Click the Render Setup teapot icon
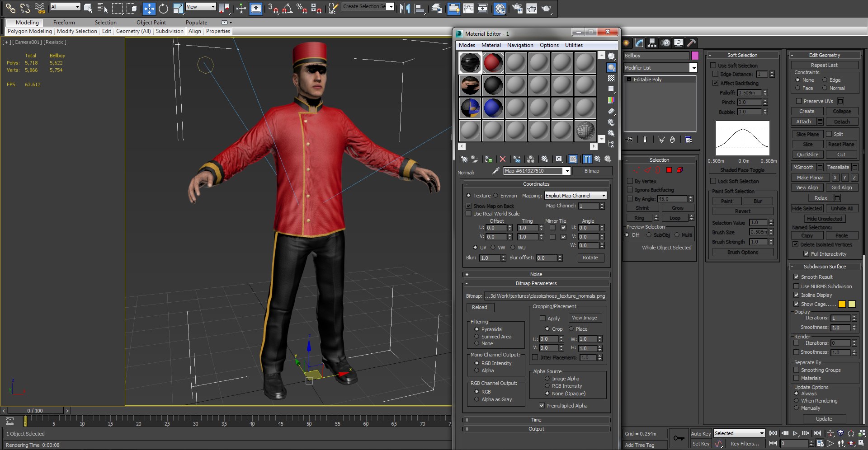The height and width of the screenshot is (450, 868). tap(517, 8)
